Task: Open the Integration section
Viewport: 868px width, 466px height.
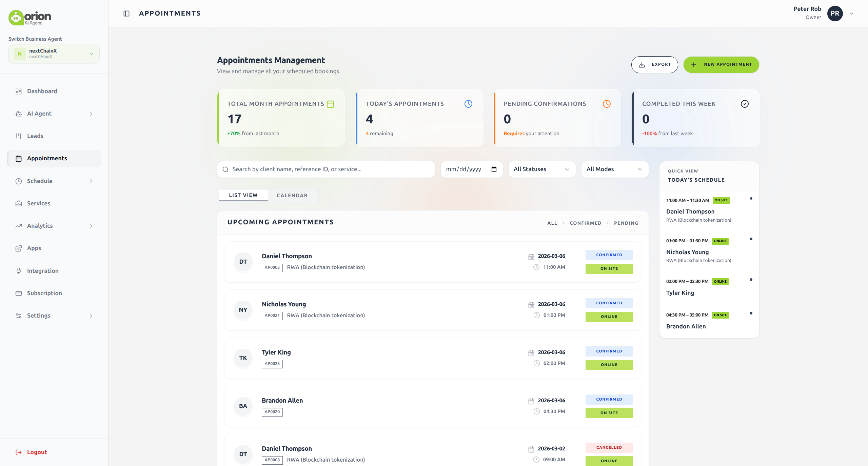Action: [43, 270]
